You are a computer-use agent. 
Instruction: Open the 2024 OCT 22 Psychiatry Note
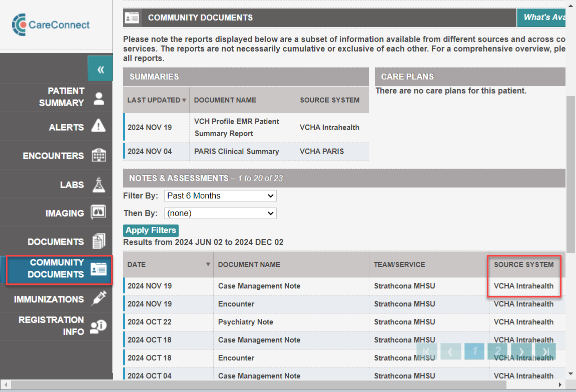click(x=245, y=322)
